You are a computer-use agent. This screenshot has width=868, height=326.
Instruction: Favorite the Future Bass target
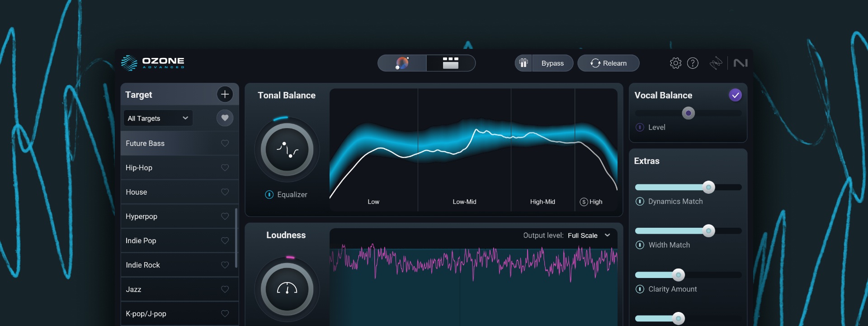pos(225,143)
